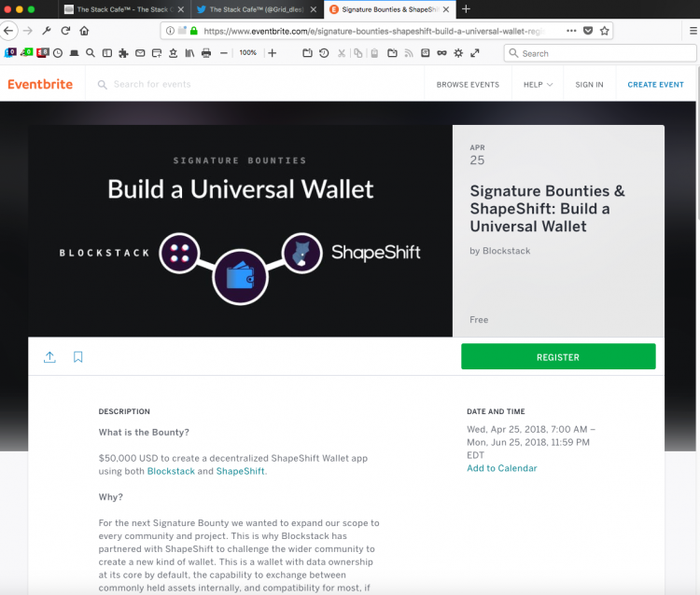Open history clock icon in toolbar

[x=58, y=53]
